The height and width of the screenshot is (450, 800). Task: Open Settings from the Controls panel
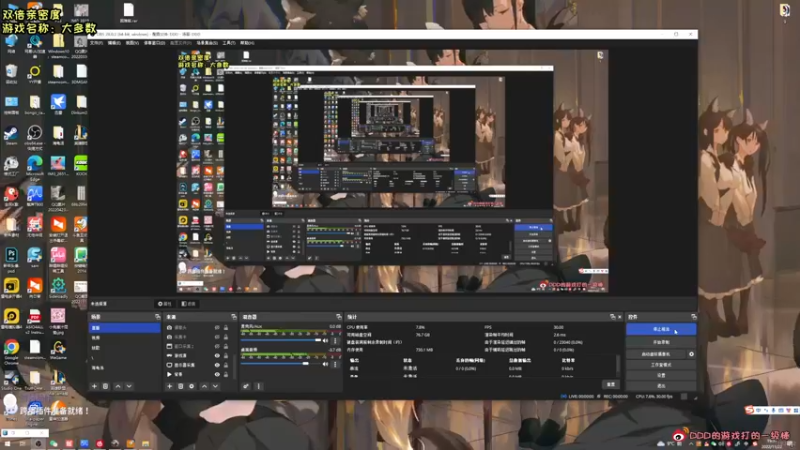point(661,375)
